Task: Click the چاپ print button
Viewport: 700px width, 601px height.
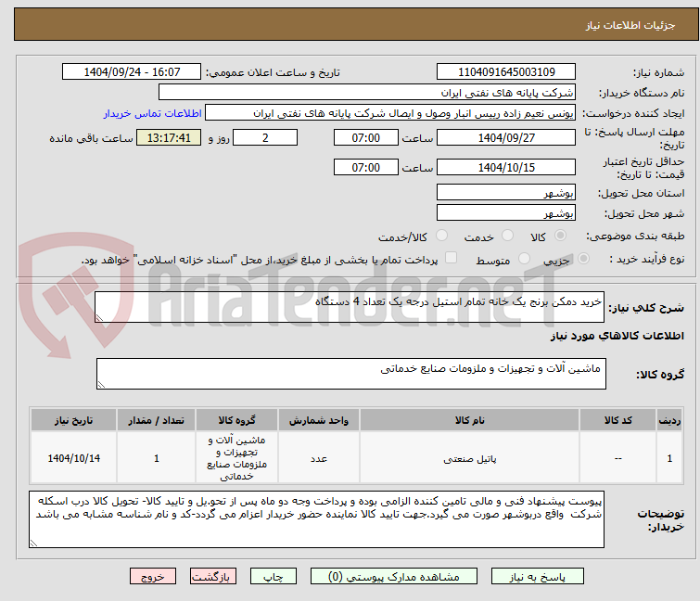Action: tap(274, 577)
